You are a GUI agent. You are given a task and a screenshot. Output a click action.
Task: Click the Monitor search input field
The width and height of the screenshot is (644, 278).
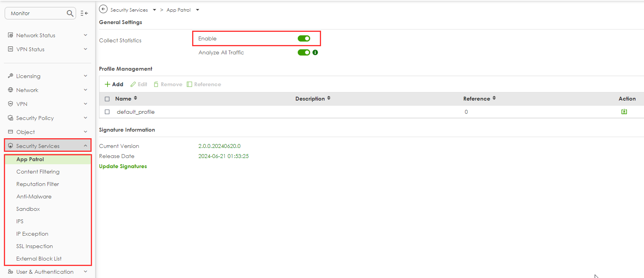coord(35,13)
